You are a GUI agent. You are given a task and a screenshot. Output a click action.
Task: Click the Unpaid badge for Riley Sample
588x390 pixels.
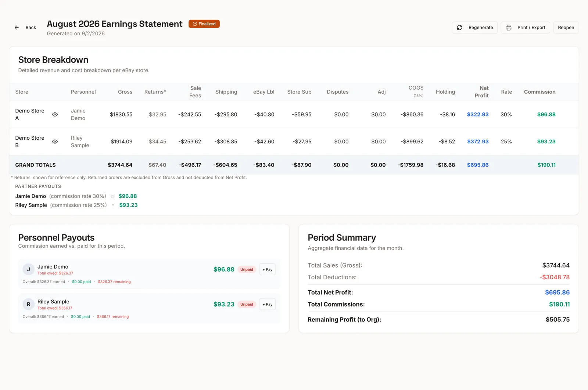click(247, 304)
